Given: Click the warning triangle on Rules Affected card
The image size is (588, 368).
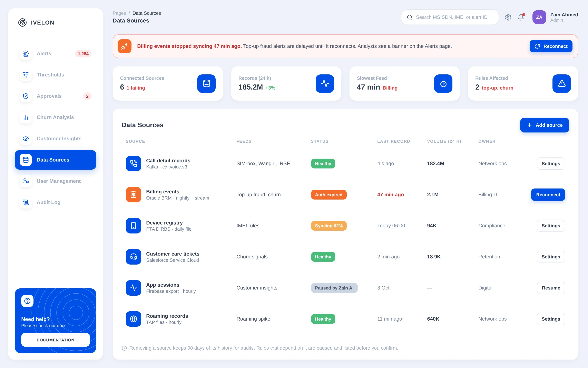Looking at the screenshot, I should point(561,83).
